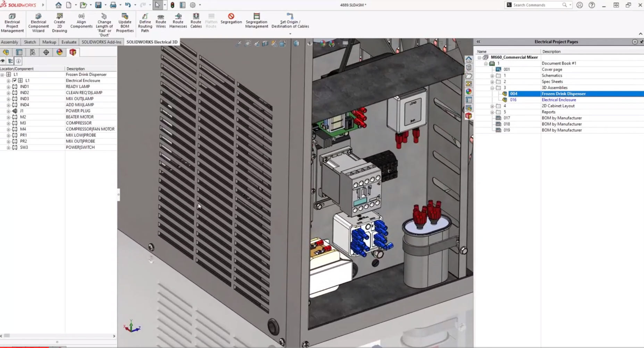The height and width of the screenshot is (348, 644).
Task: Open Update BOM Properties
Action: click(x=125, y=23)
